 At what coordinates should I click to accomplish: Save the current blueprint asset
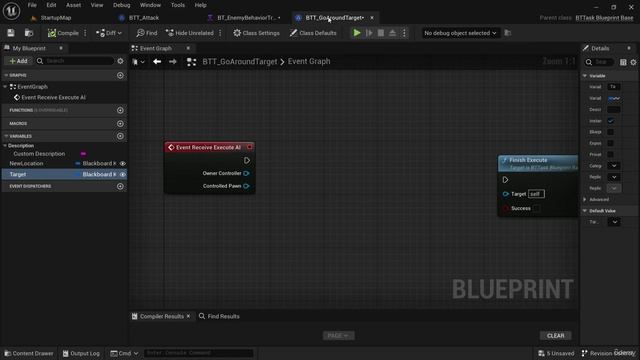[x=11, y=33]
